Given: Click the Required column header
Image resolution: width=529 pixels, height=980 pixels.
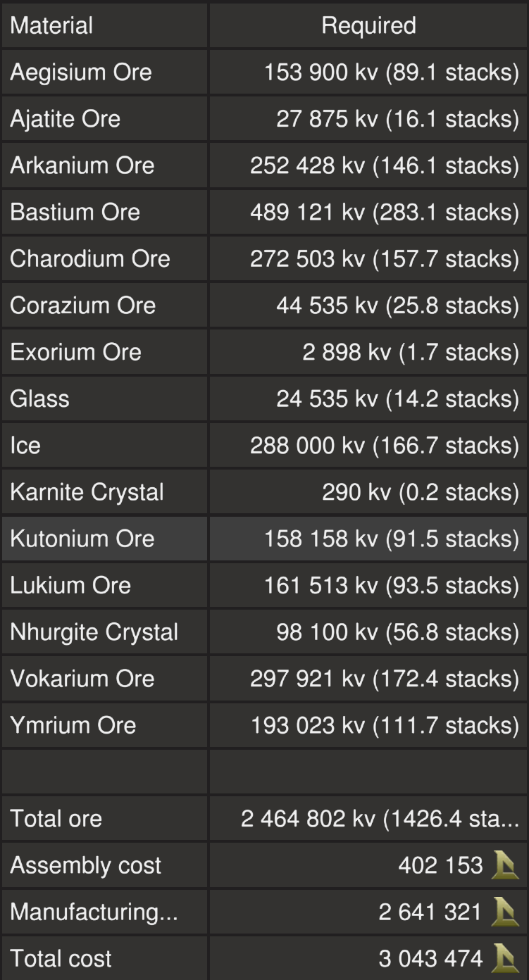Looking at the screenshot, I should (x=368, y=25).
